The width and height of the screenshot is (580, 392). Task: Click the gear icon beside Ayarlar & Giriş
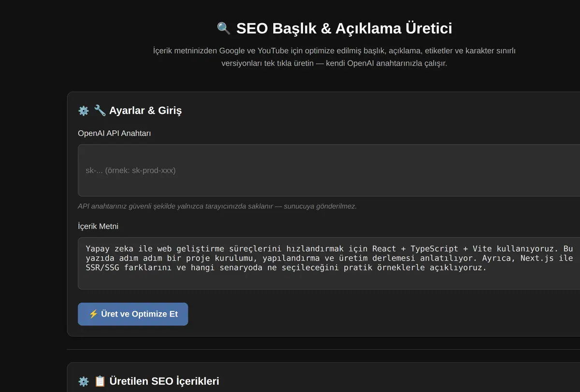pos(84,111)
